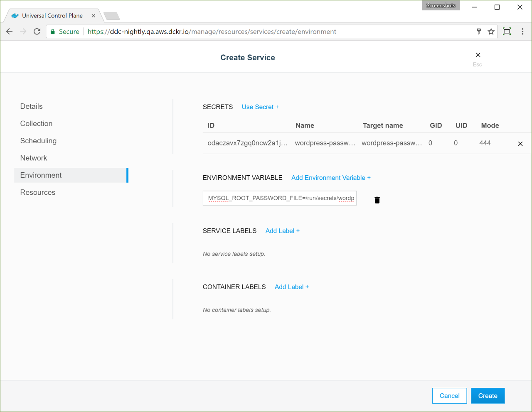Delete the MYSQL_ROOT_PASSWORD_FILE environment variable via trash icon
Viewport: 532px width, 412px height.
[377, 200]
